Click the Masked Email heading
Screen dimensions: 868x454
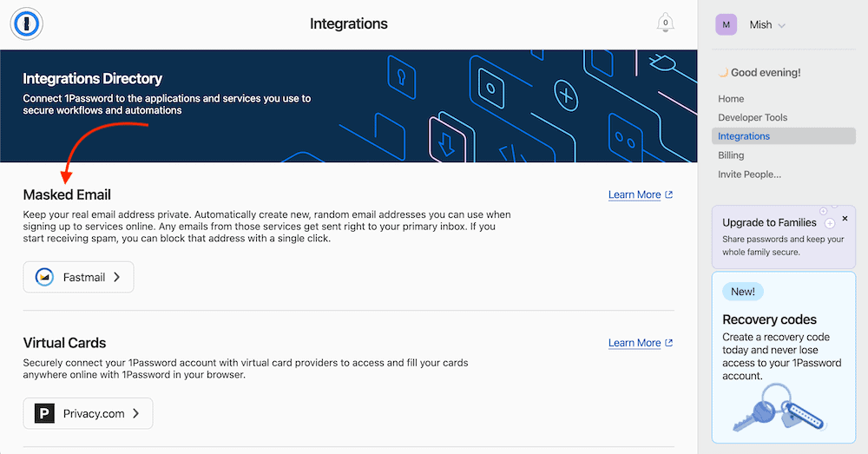(x=67, y=195)
